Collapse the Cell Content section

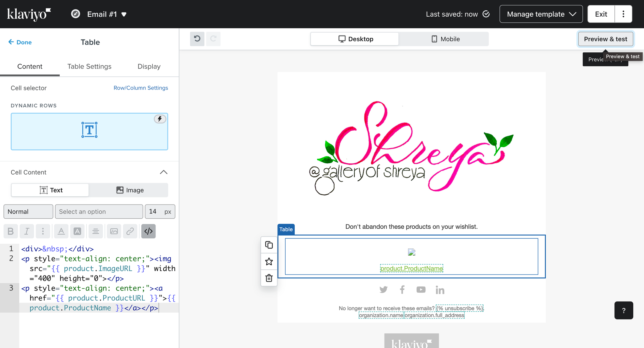[164, 172]
